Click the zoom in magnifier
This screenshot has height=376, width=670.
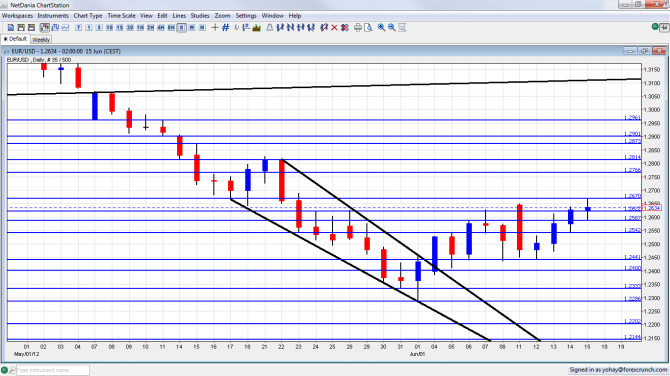[x=381, y=27]
